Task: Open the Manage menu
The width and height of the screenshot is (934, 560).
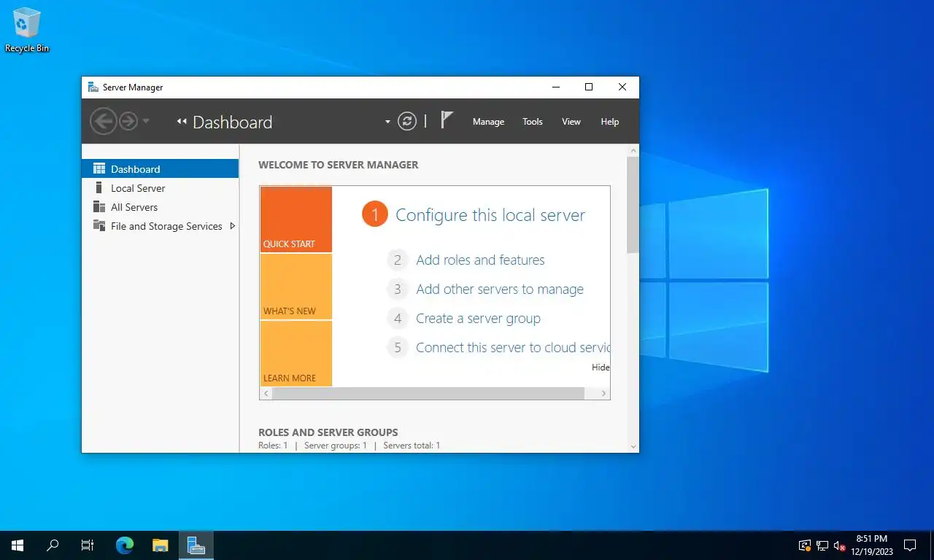Action: coord(488,122)
